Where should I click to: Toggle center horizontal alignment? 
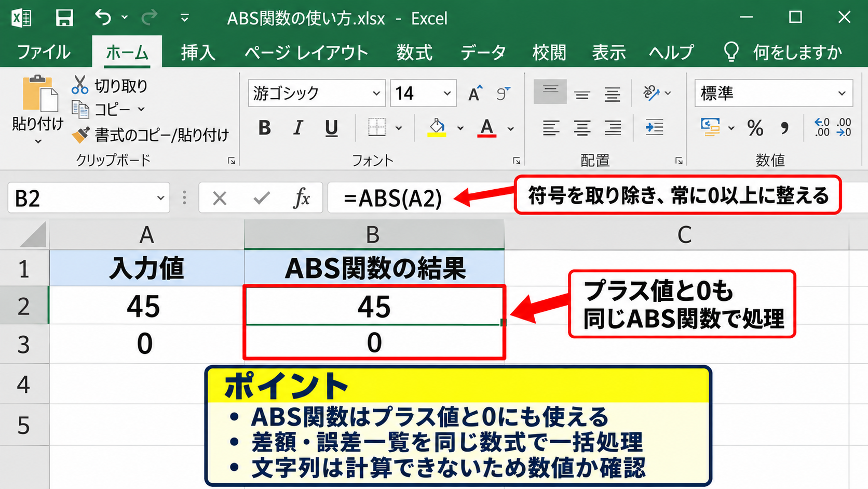pos(582,128)
